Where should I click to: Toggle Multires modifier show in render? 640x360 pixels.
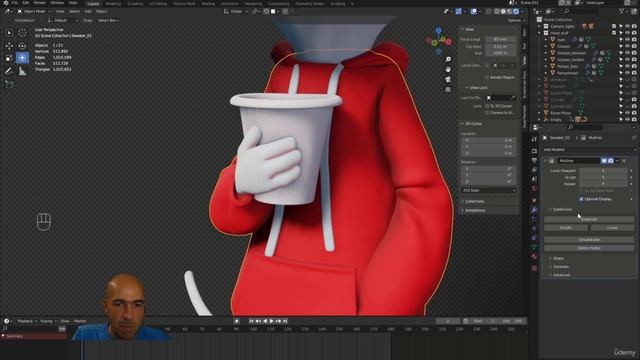pos(611,161)
